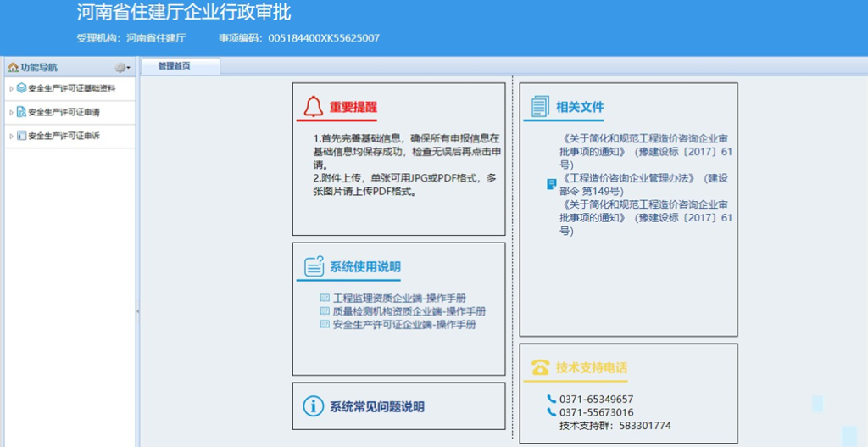This screenshot has width=868, height=447.
Task: Open 系统常见问题说明 section
Action: click(x=377, y=406)
